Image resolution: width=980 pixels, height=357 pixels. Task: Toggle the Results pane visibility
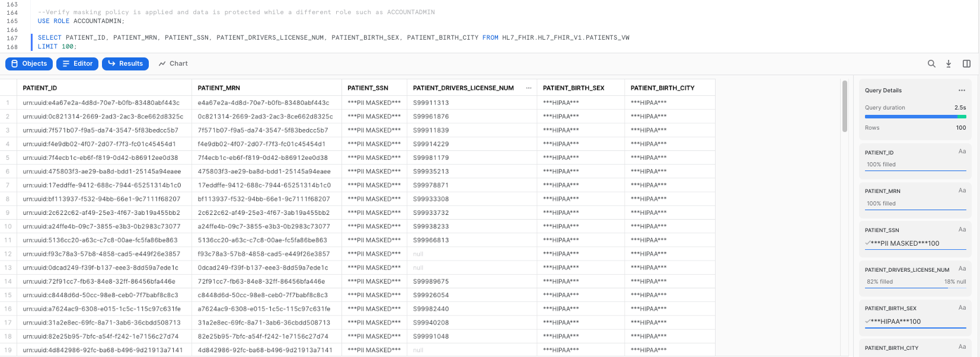click(x=125, y=64)
